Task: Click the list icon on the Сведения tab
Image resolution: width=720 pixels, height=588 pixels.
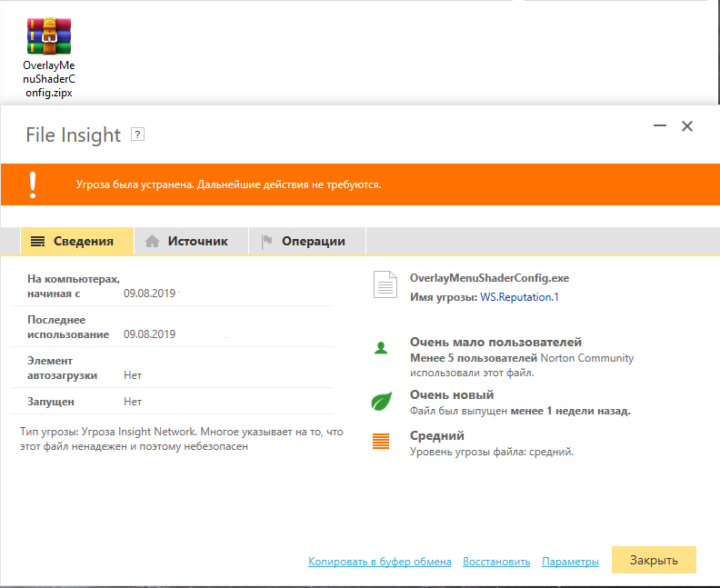Action: click(37, 241)
